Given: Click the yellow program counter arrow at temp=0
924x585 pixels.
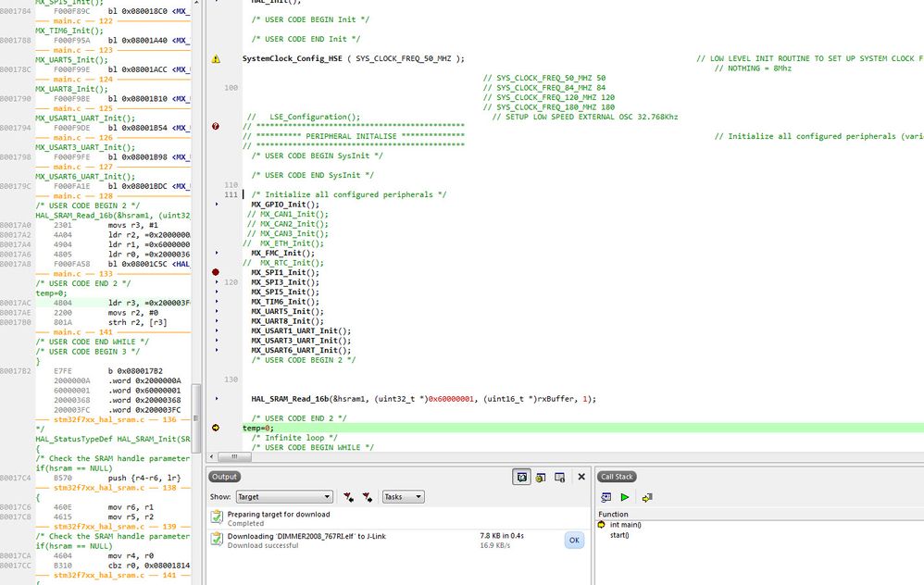Looking at the screenshot, I should point(216,428).
